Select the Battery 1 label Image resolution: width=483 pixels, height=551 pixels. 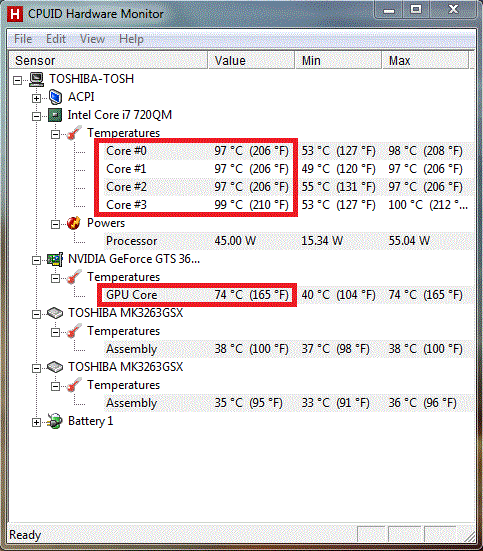click(91, 421)
